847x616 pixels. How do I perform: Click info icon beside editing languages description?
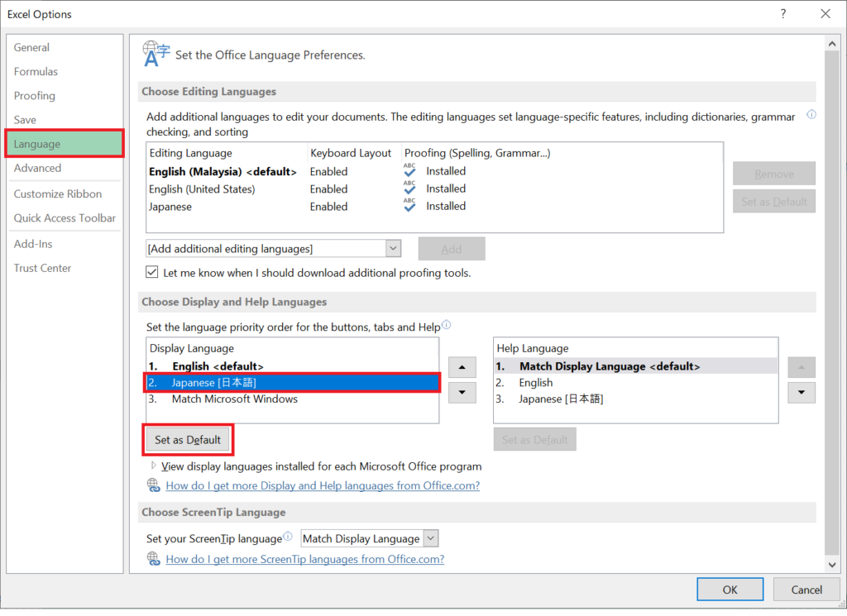pos(811,114)
